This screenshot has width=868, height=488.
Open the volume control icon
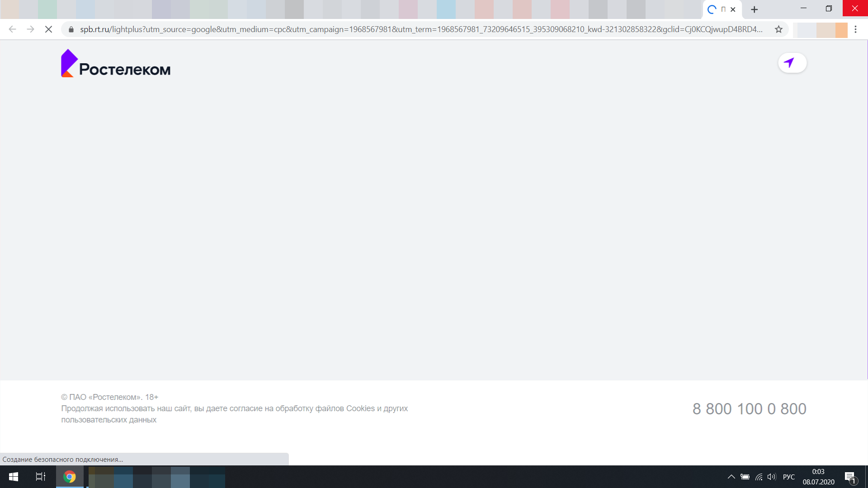click(772, 477)
